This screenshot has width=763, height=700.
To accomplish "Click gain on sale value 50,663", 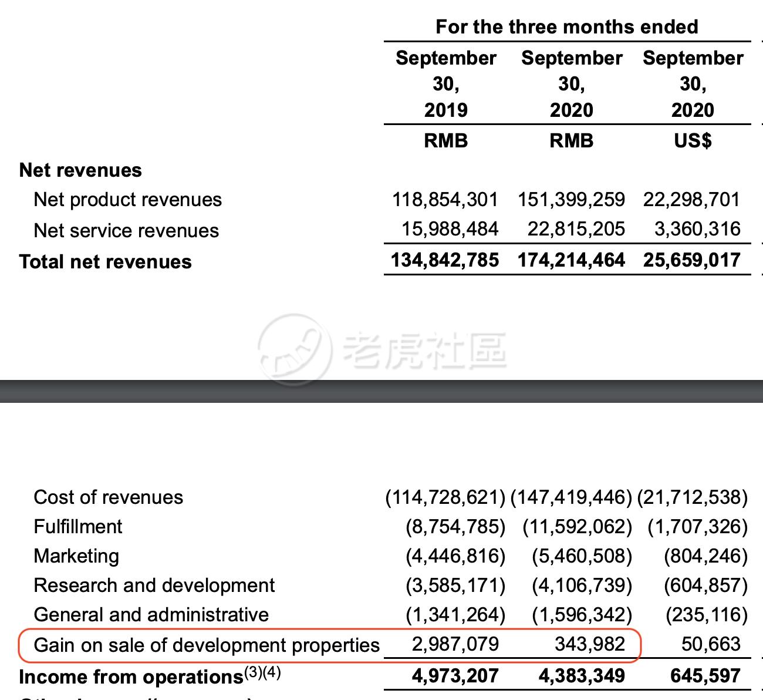I will 711,644.
